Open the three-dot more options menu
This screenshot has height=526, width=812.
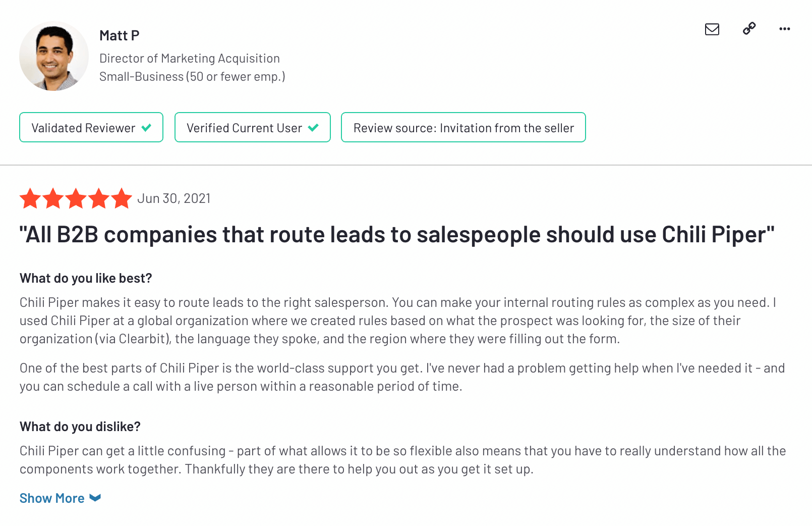click(784, 29)
